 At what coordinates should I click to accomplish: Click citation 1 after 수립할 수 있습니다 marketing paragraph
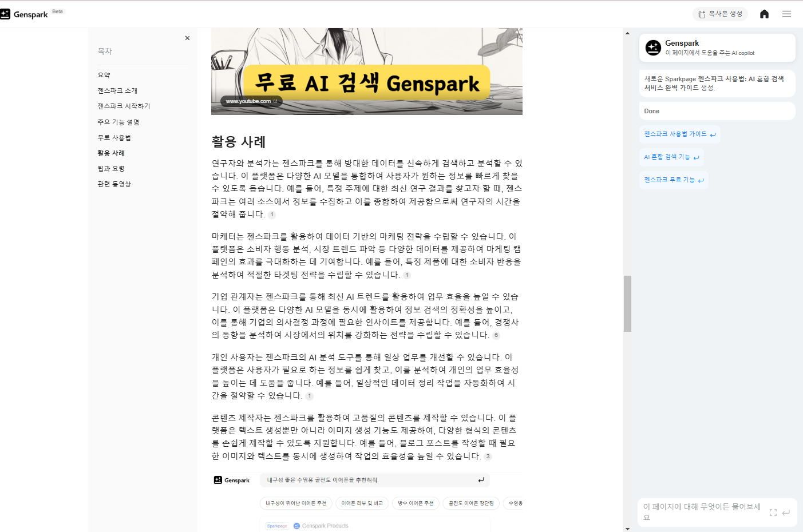pyautogui.click(x=407, y=275)
